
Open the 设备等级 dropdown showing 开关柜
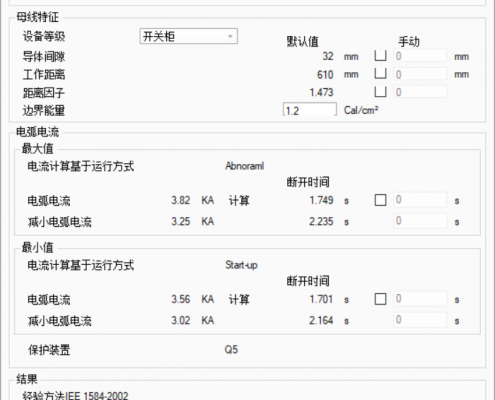tap(188, 36)
